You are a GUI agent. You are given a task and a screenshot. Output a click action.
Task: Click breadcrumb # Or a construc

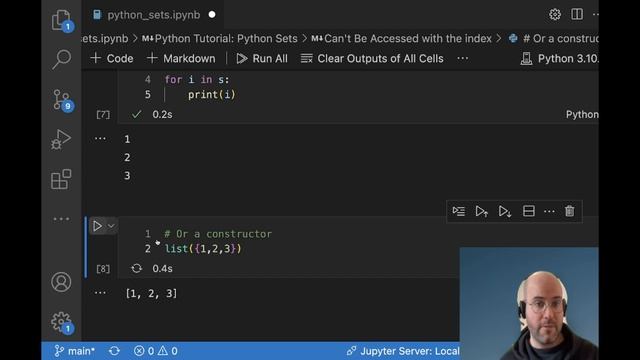click(554, 39)
